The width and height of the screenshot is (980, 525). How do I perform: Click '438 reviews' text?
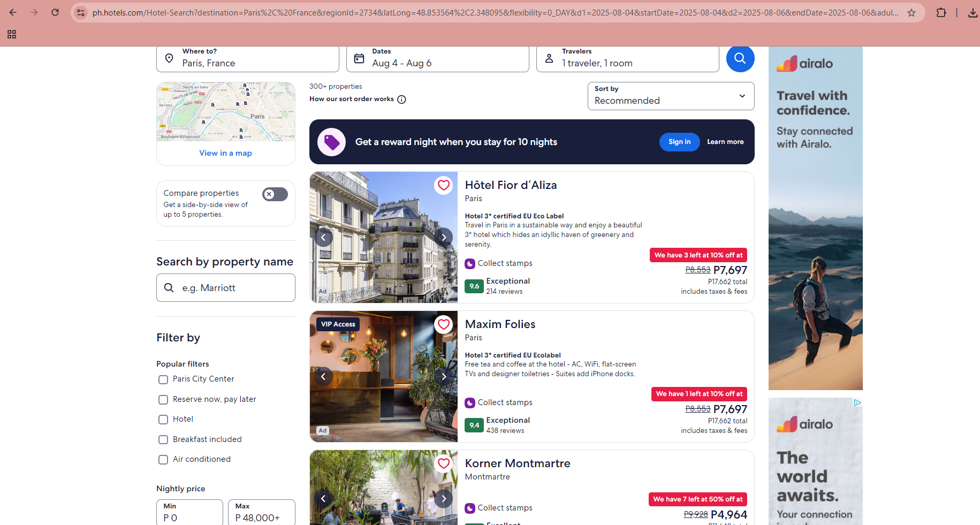(x=505, y=431)
